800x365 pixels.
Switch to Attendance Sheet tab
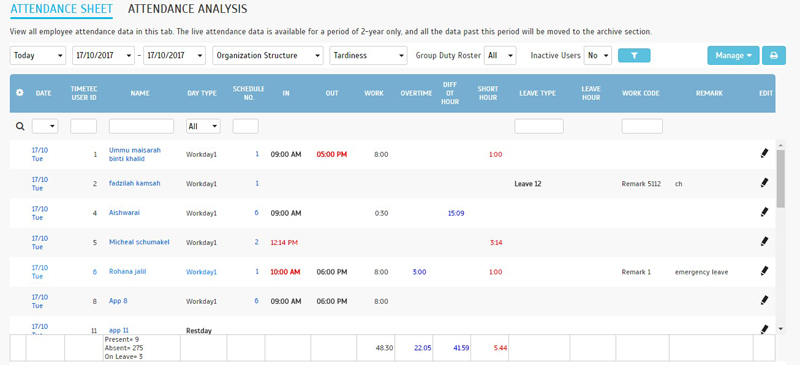point(61,9)
